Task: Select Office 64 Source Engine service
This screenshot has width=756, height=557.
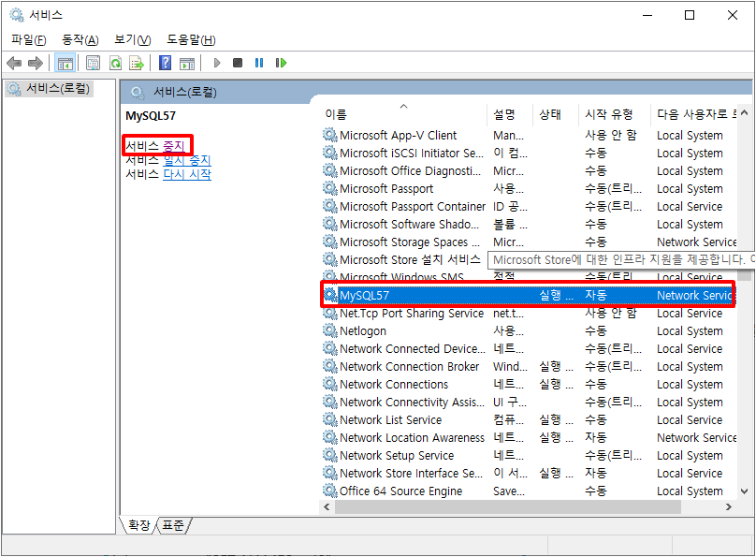Action: 529,491
